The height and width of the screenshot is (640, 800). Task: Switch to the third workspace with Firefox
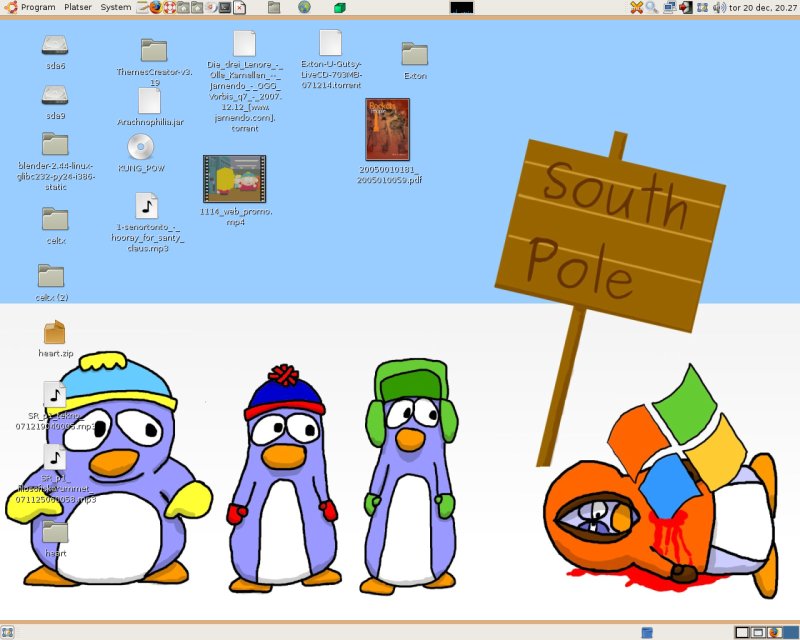[774, 633]
